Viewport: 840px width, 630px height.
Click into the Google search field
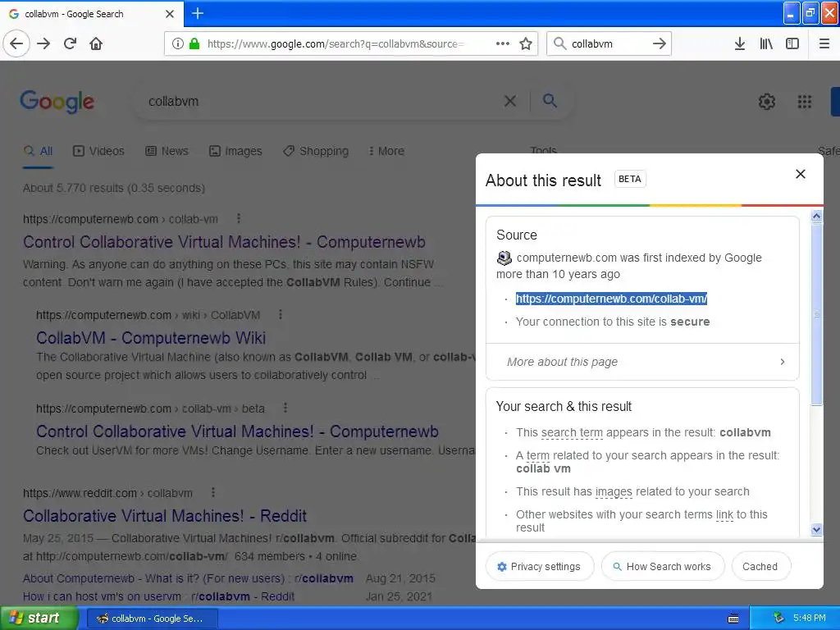click(x=322, y=101)
